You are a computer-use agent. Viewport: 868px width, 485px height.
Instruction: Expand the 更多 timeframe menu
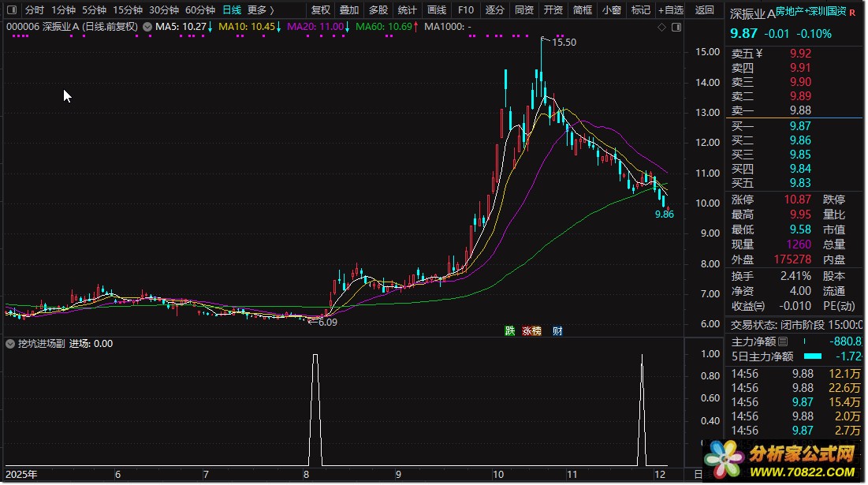click(260, 10)
